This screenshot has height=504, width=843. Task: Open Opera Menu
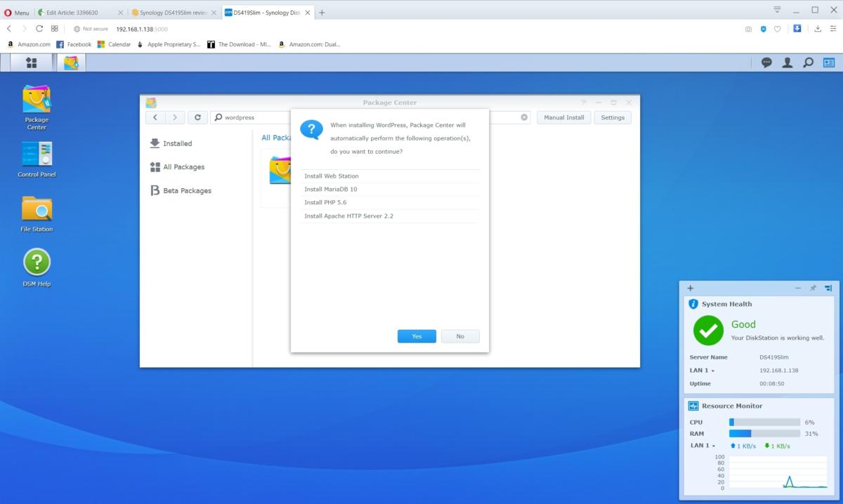click(17, 13)
